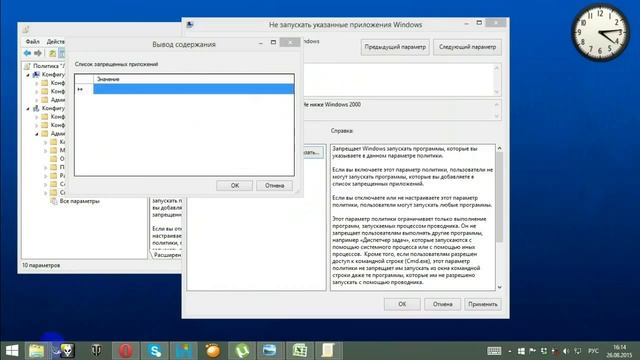640x360 pixels.
Task: Expand the folder starting with Р
Action: pos(46,176)
